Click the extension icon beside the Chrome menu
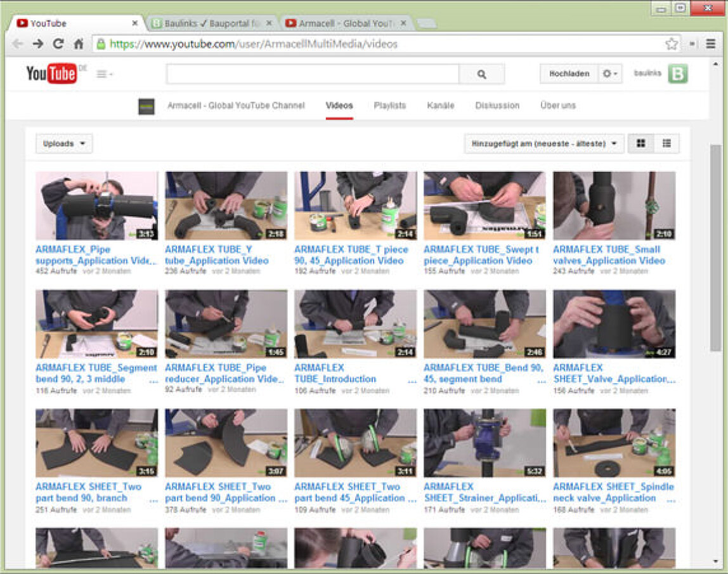728x574 pixels. [x=692, y=44]
